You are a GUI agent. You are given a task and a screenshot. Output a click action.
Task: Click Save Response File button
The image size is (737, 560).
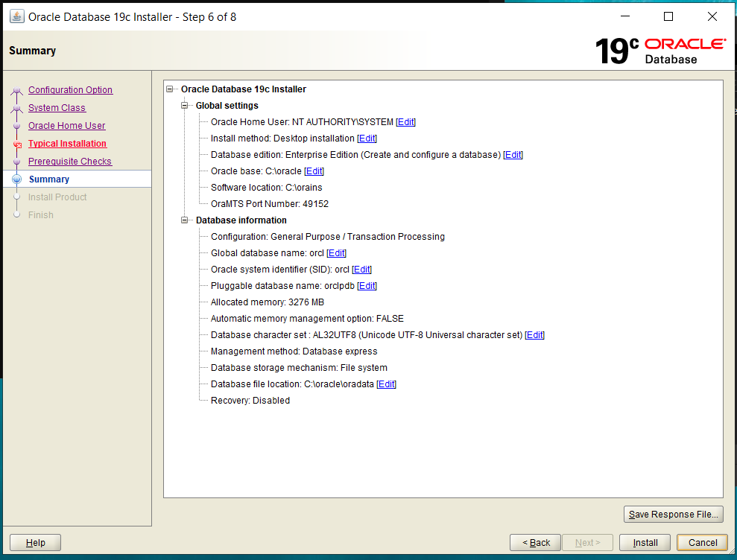[673, 515]
